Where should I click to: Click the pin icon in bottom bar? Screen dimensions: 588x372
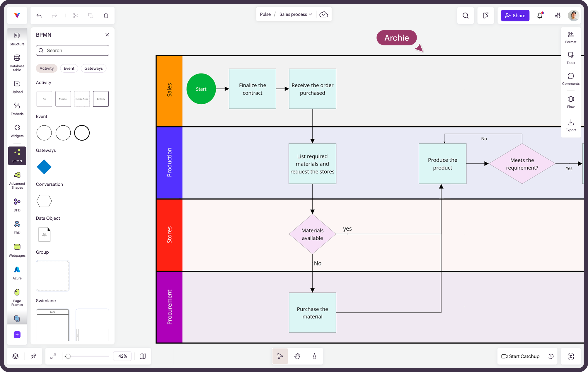click(33, 356)
